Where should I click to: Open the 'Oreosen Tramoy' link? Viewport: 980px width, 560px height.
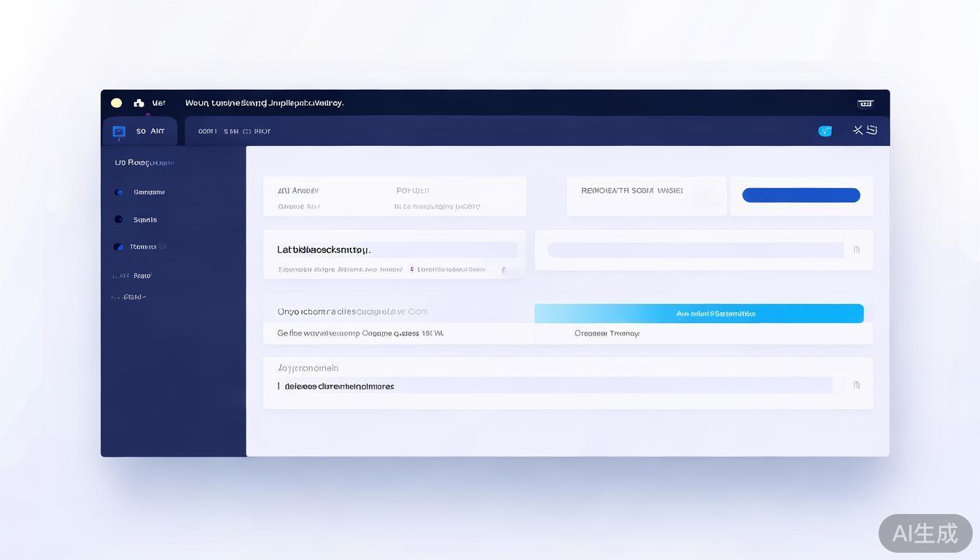click(607, 333)
